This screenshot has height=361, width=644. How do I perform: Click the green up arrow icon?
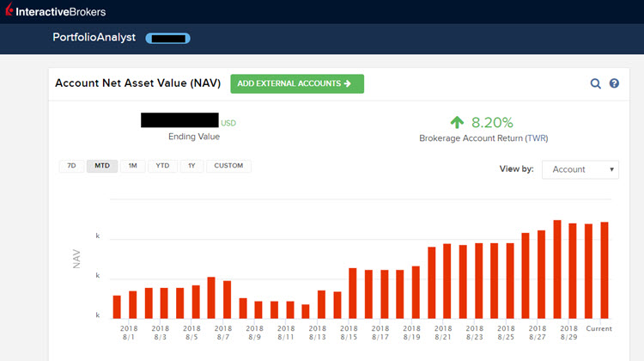coord(457,122)
